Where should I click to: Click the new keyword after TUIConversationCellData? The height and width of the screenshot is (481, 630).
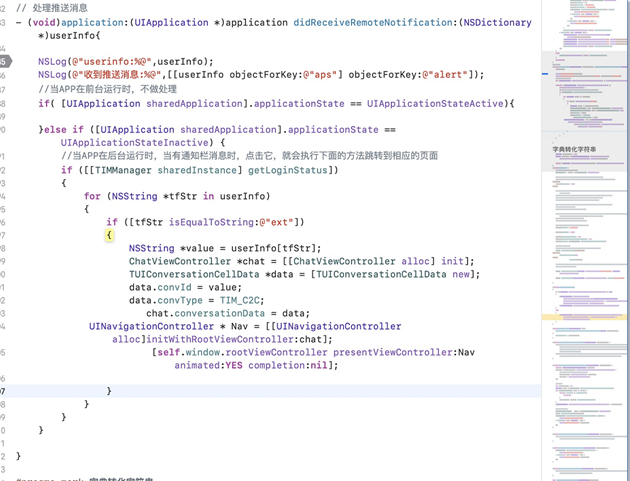tap(461, 274)
